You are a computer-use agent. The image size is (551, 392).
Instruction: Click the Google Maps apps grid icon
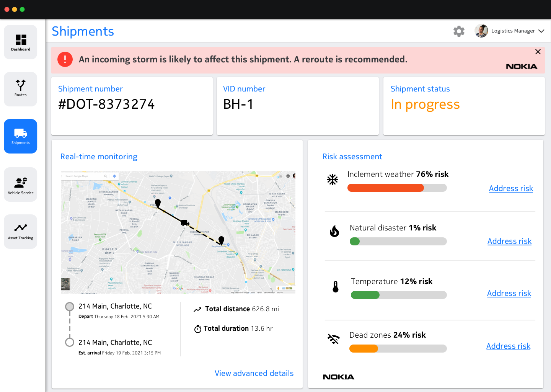280,176
